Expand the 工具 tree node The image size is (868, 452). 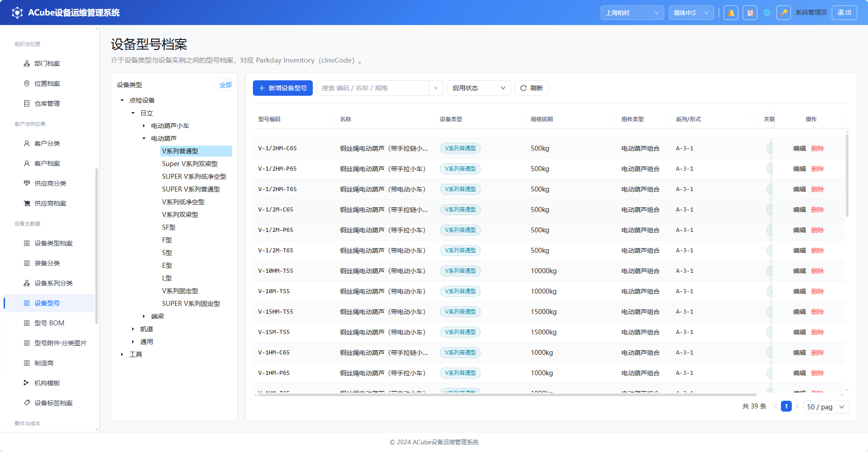tap(122, 354)
